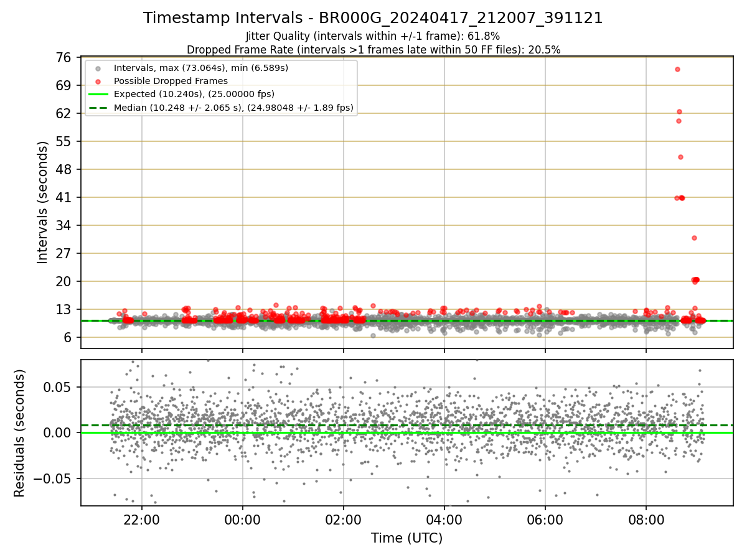The height and width of the screenshot is (560, 747).
Task: Select the 'Median (10.248 +/- 2.065 s)' legend entry
Action: [233, 108]
